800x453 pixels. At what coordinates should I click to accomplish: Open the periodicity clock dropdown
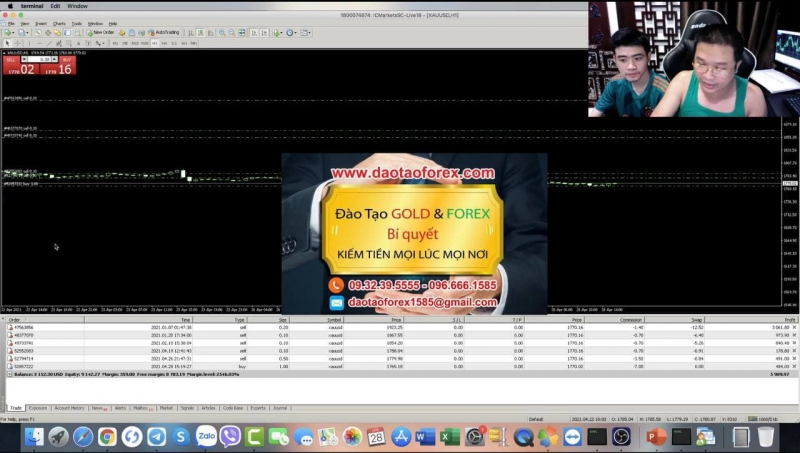click(295, 32)
